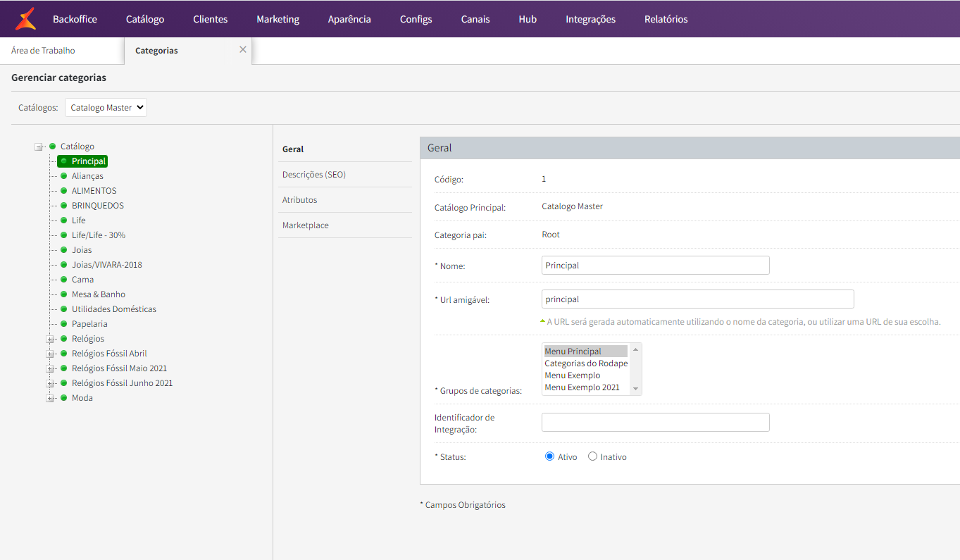The width and height of the screenshot is (960, 560).
Task: Select the Ativo status radio button
Action: coord(550,456)
